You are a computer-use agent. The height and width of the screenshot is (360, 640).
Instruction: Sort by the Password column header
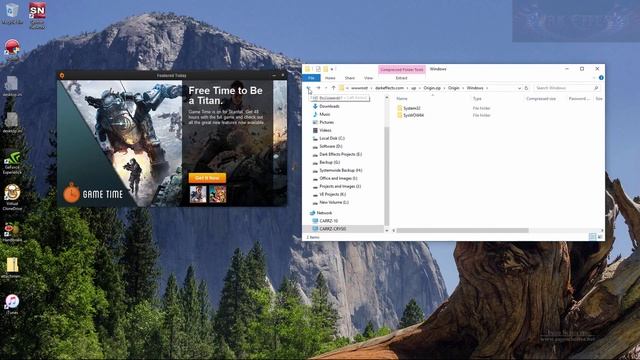tap(579, 99)
